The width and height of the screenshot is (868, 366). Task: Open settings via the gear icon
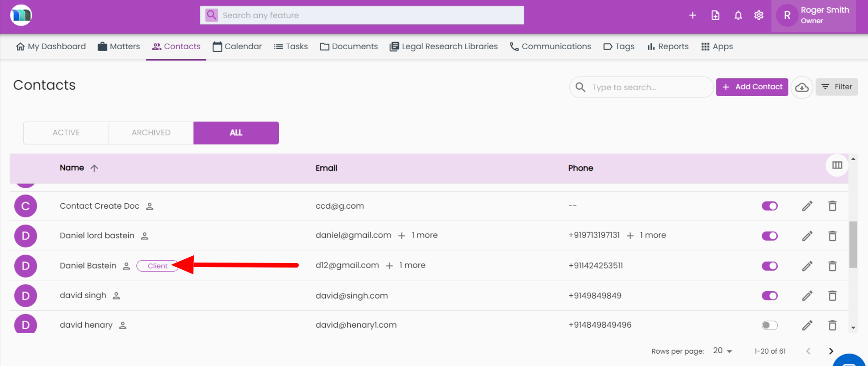759,15
